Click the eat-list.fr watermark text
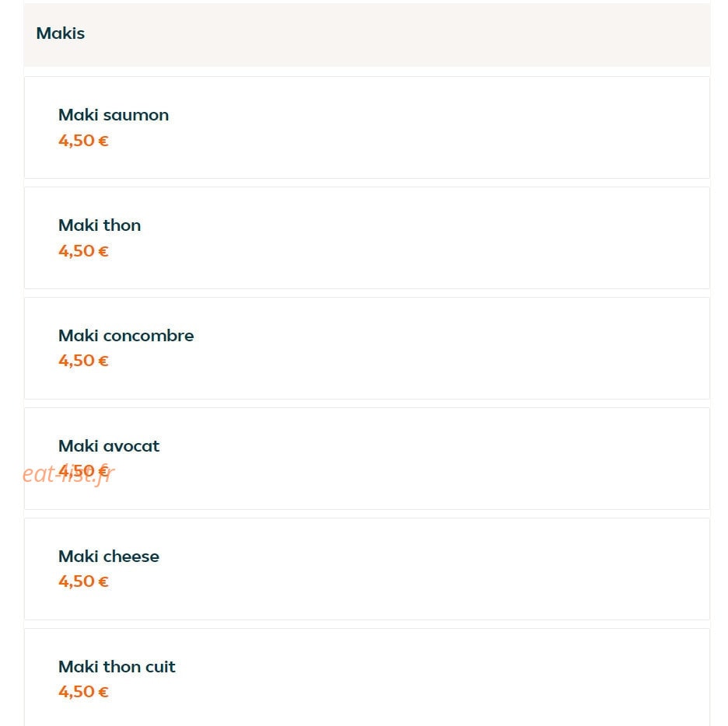 point(68,474)
